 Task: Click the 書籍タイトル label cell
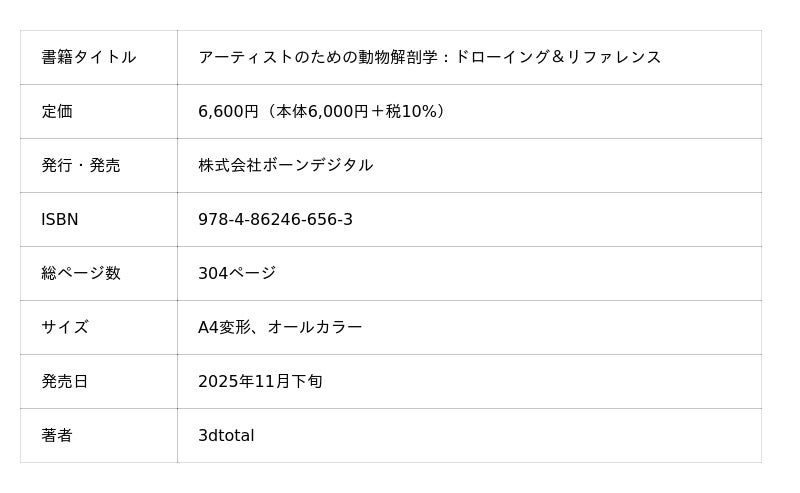coord(88,57)
